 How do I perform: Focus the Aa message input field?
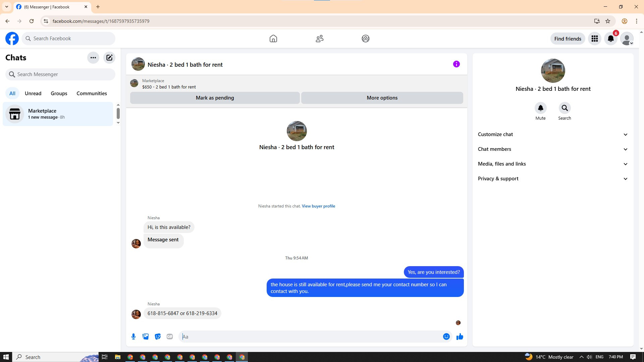pos(310,337)
